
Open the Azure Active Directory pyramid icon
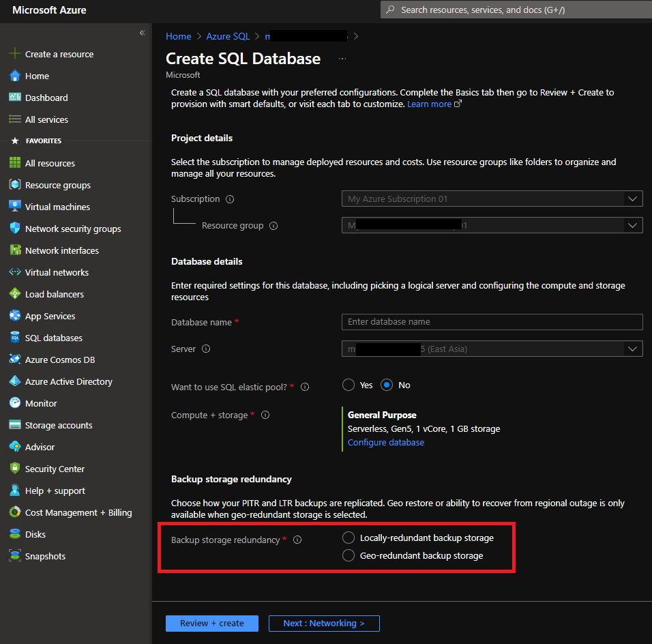coord(15,381)
